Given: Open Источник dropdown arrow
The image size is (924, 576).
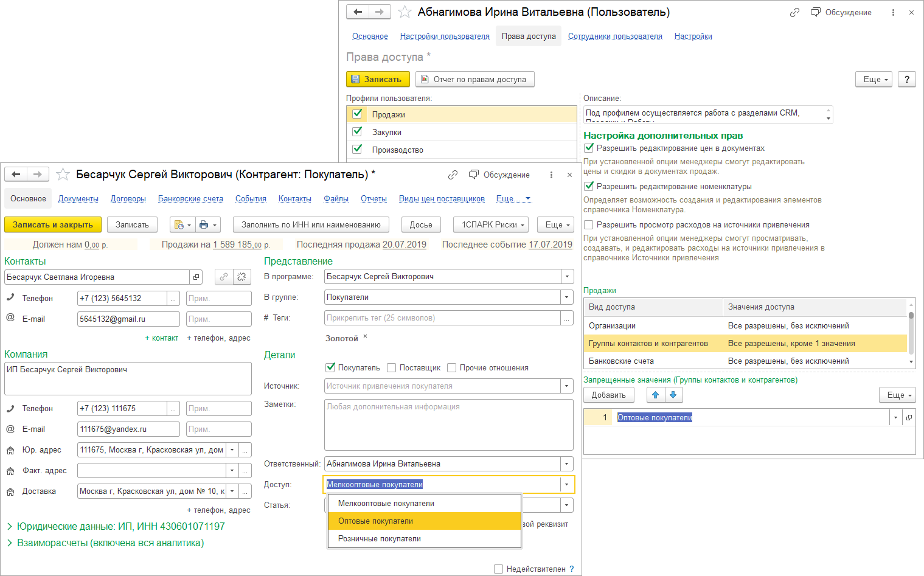Looking at the screenshot, I should (567, 386).
